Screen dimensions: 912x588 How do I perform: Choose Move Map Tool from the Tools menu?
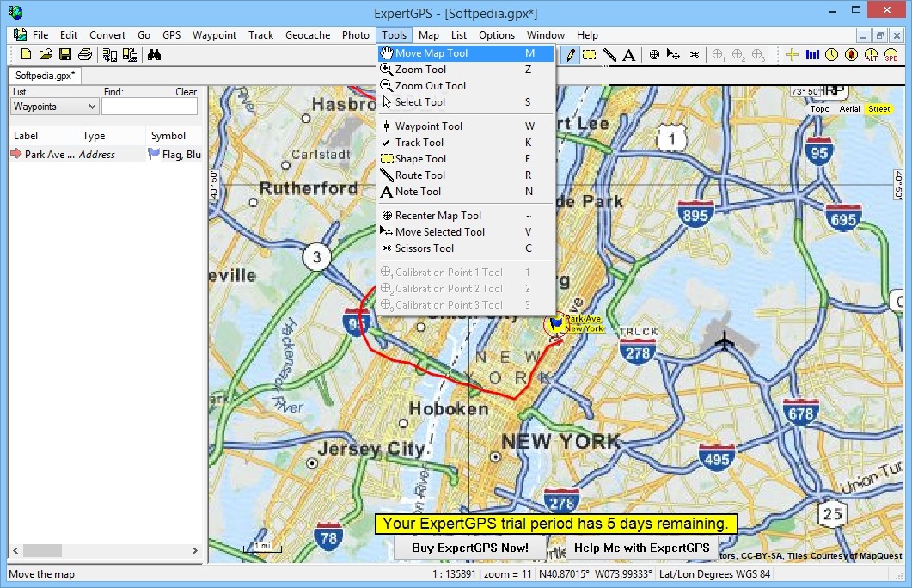(465, 53)
